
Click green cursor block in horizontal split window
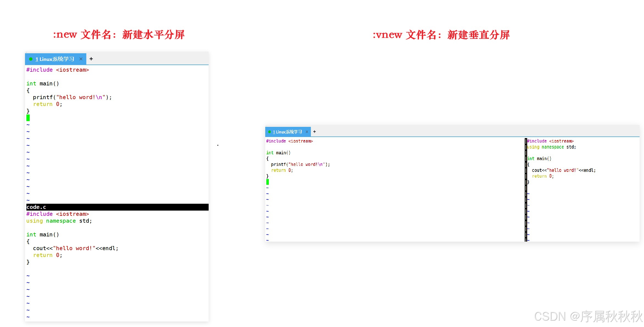(x=28, y=118)
